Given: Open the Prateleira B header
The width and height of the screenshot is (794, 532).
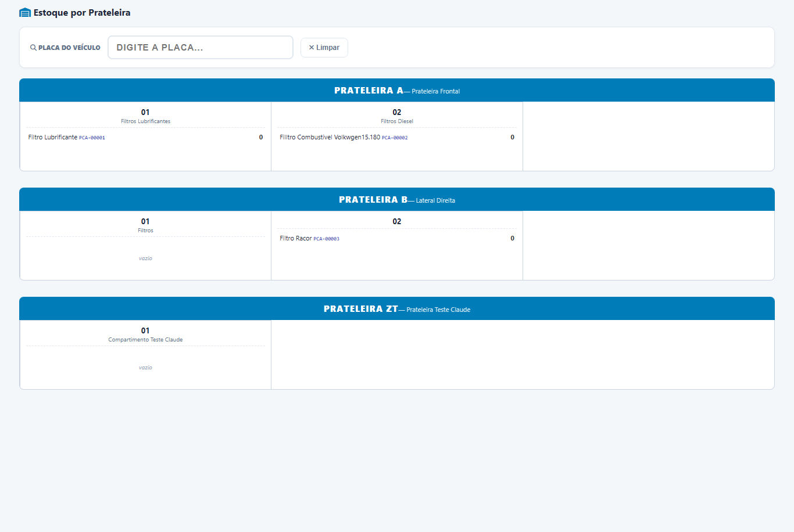Looking at the screenshot, I should point(397,200).
